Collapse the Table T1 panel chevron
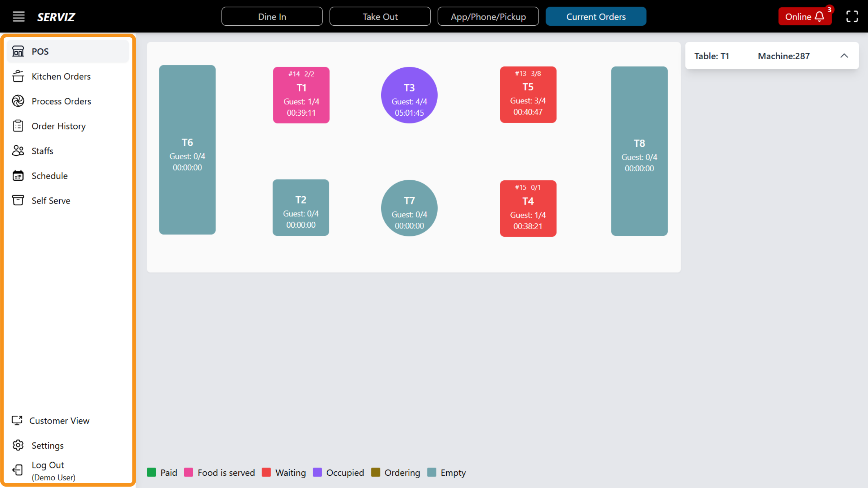 tap(845, 56)
